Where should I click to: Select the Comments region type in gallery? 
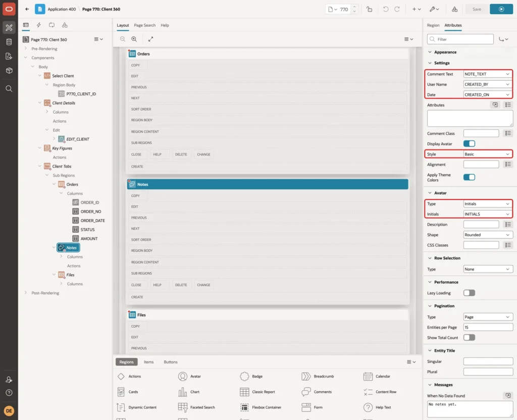[317, 392]
